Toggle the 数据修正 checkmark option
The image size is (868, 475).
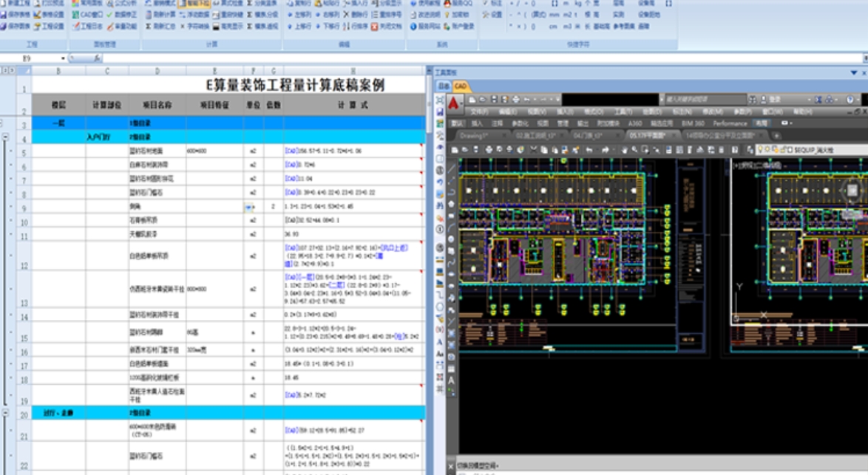pos(110,14)
